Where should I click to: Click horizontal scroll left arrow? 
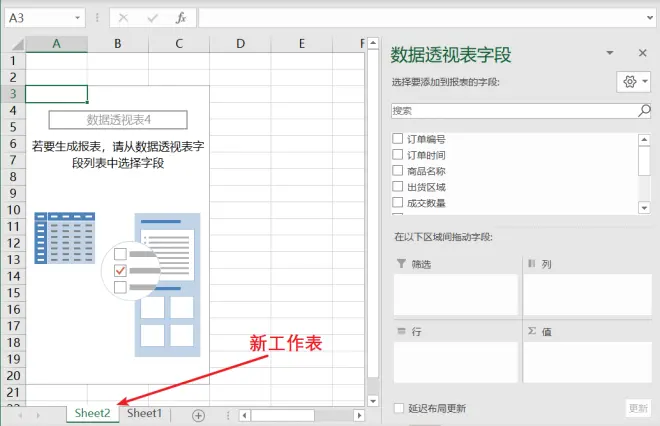point(245,415)
